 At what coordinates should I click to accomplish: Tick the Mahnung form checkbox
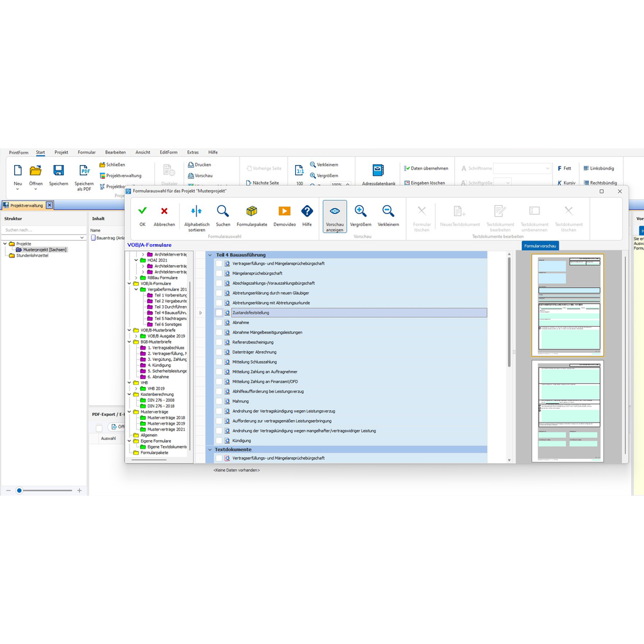pos(219,401)
